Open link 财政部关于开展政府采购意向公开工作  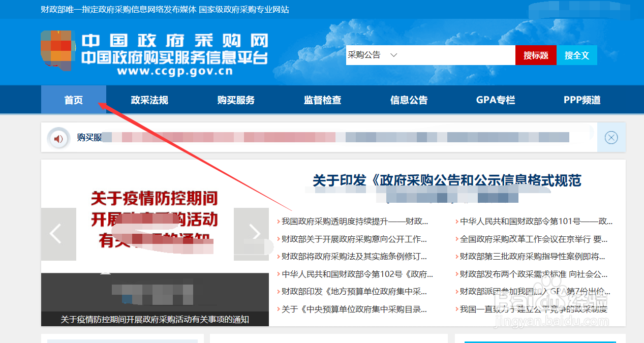[x=354, y=239]
